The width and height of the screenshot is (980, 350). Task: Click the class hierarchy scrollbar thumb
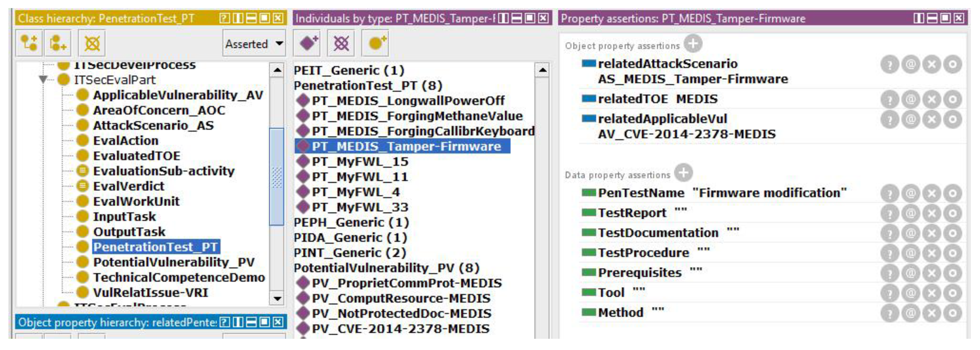pos(277,177)
